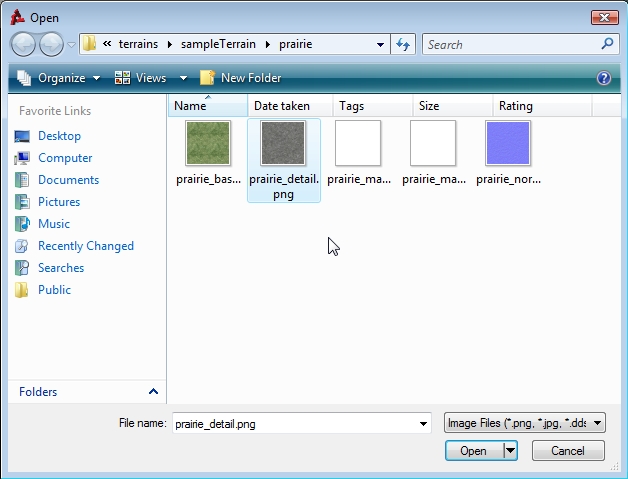The image size is (628, 479).
Task: Open the Music favorite link
Action: click(x=54, y=224)
